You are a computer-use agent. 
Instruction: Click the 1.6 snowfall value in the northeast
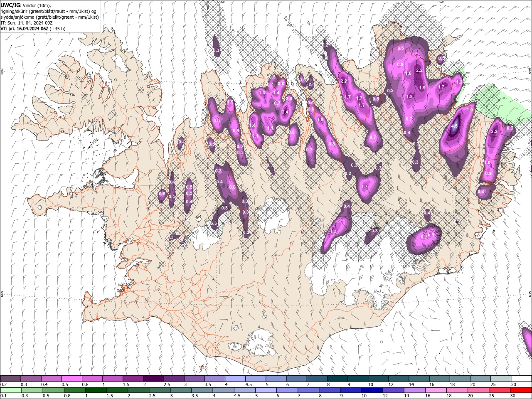(x=409, y=73)
